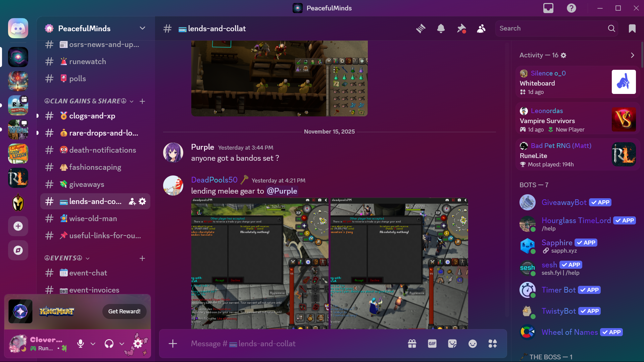This screenshot has width=644, height=362.
Task: Open the Threads icon in channel header
Action: [x=420, y=29]
